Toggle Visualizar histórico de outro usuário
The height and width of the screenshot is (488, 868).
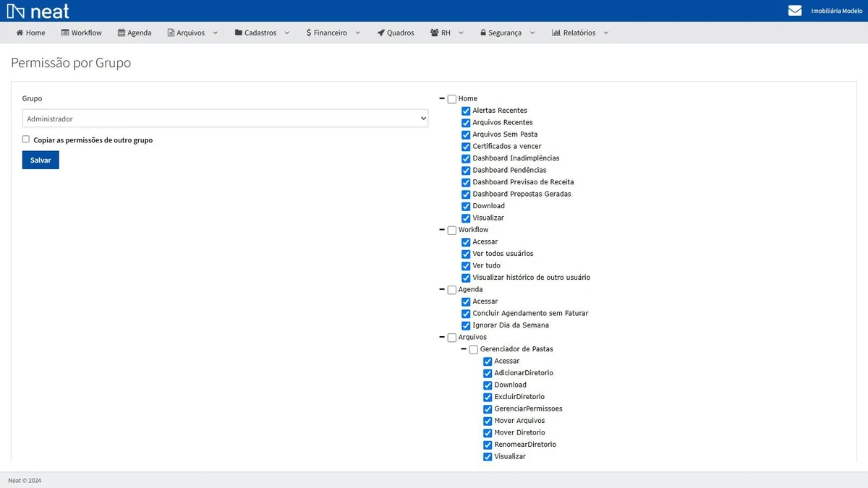click(467, 278)
